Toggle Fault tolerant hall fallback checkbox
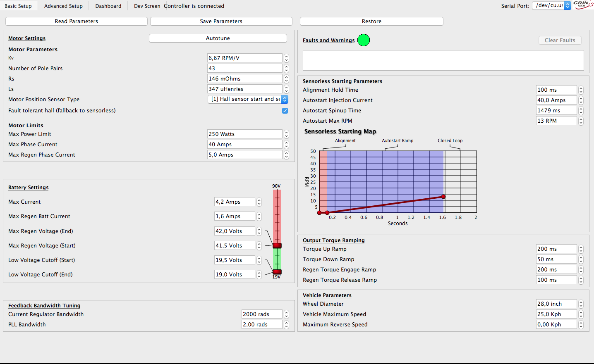 [285, 111]
